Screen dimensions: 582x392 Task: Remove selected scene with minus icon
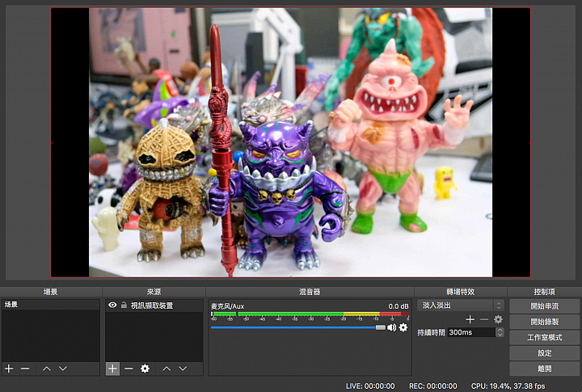[x=25, y=369]
